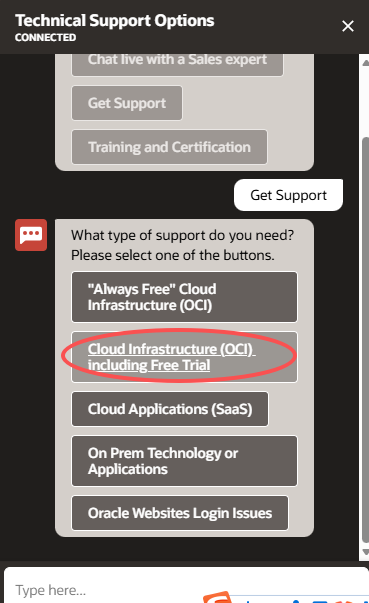The image size is (369, 603).
Task: Click the 'What type of support' message text
Action: tap(183, 245)
